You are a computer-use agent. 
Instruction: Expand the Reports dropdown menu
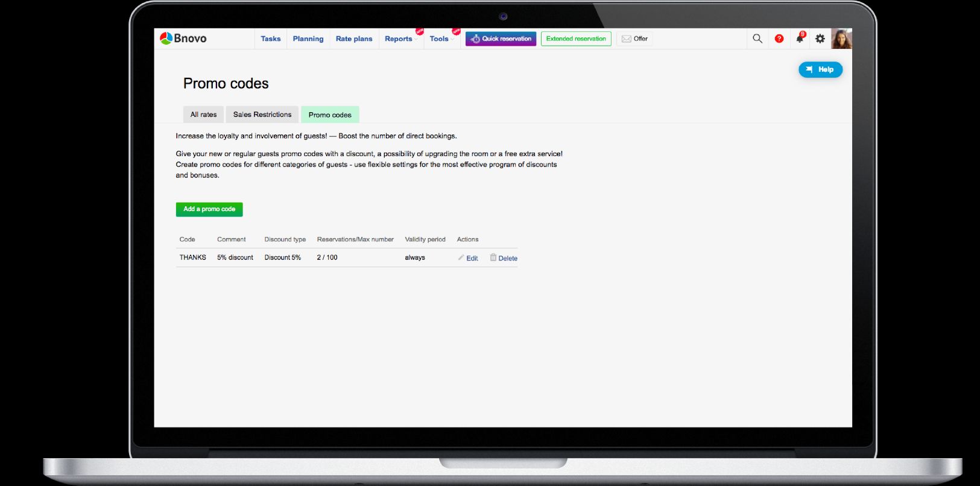click(x=400, y=39)
